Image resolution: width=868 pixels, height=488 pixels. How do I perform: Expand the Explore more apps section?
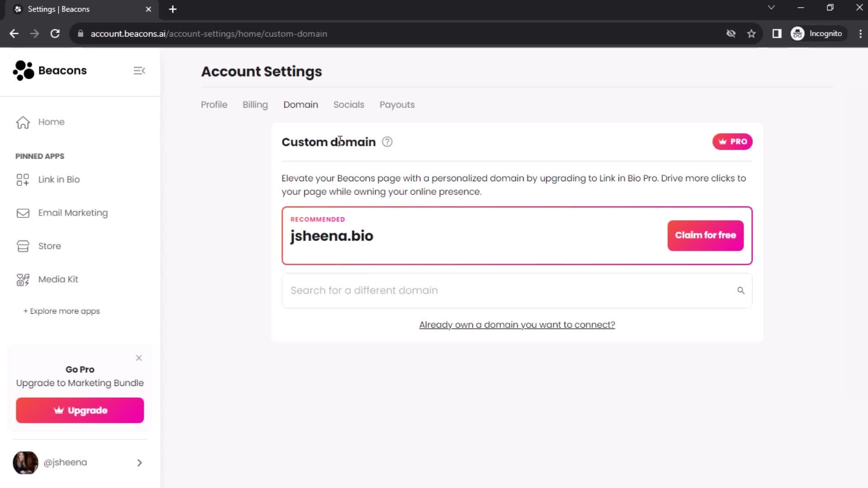click(x=61, y=311)
